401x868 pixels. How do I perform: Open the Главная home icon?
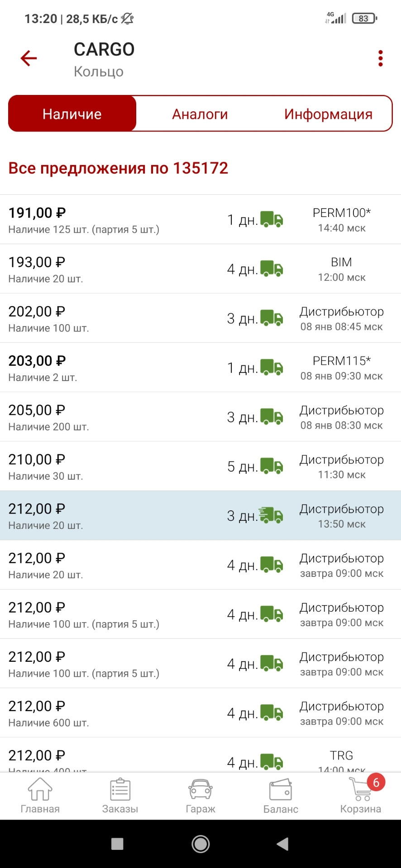click(40, 796)
